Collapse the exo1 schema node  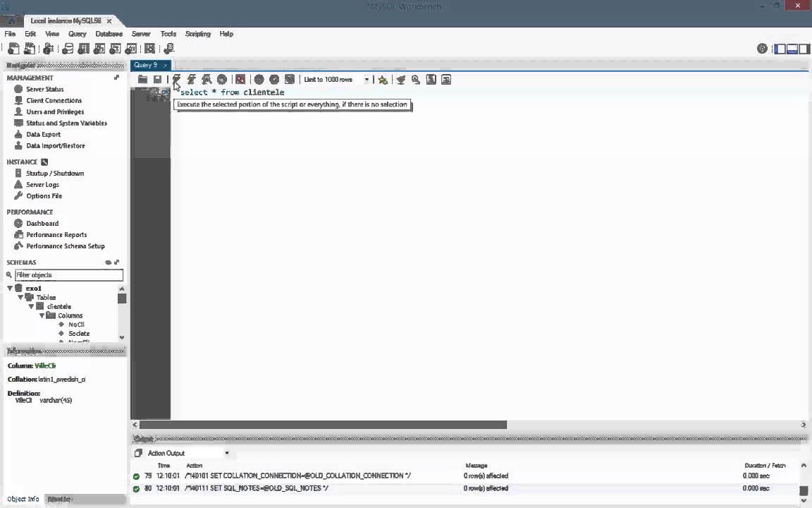(x=10, y=288)
